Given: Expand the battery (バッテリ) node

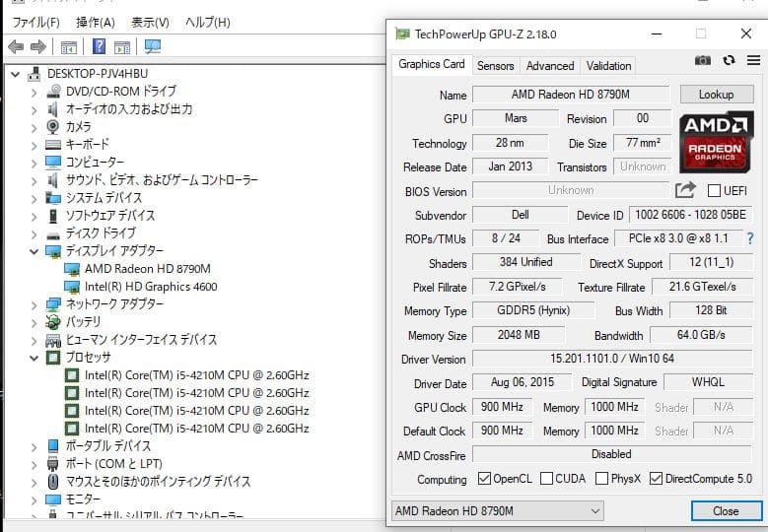Looking at the screenshot, I should pyautogui.click(x=34, y=322).
